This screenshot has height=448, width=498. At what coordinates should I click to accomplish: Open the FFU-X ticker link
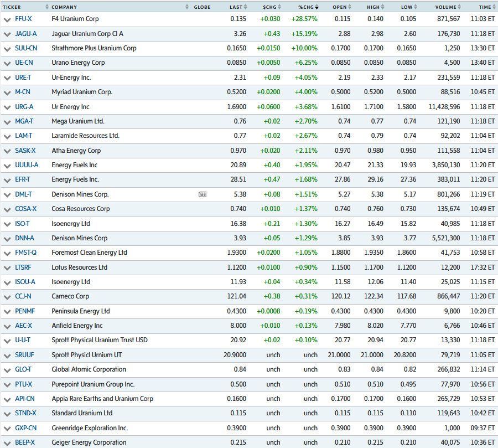click(x=23, y=19)
